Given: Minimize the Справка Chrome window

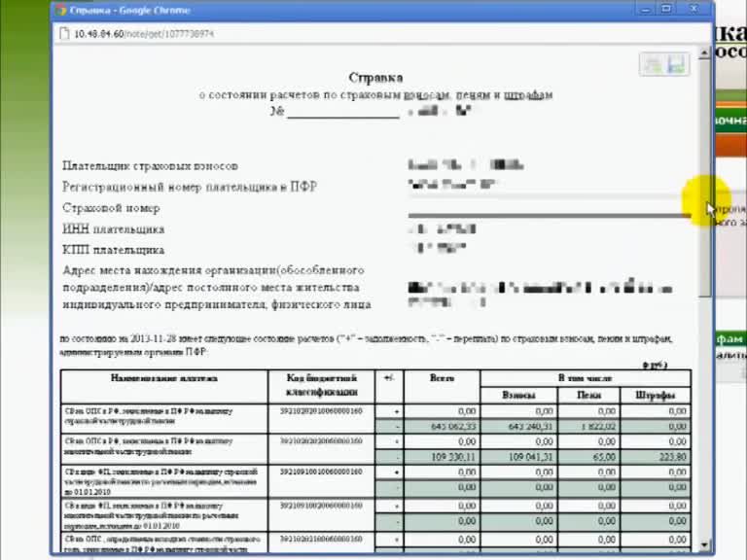Looking at the screenshot, I should [646, 9].
